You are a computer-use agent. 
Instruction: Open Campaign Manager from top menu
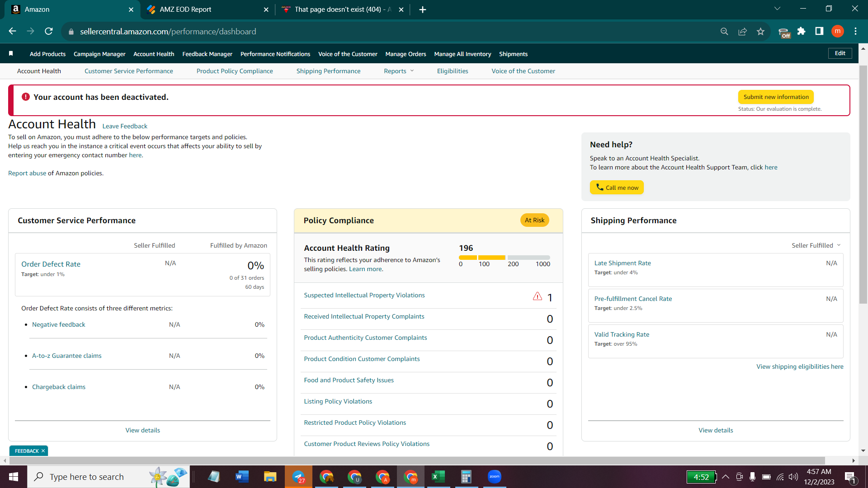(99, 54)
